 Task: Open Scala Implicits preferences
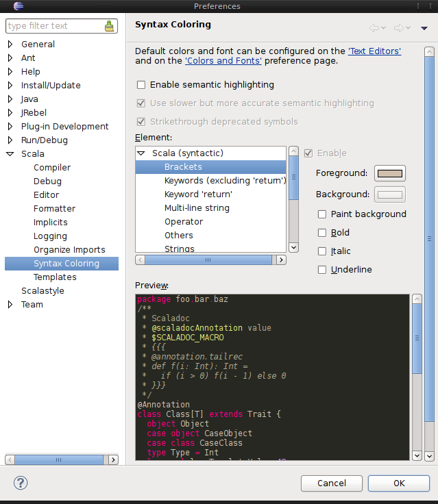tap(51, 223)
